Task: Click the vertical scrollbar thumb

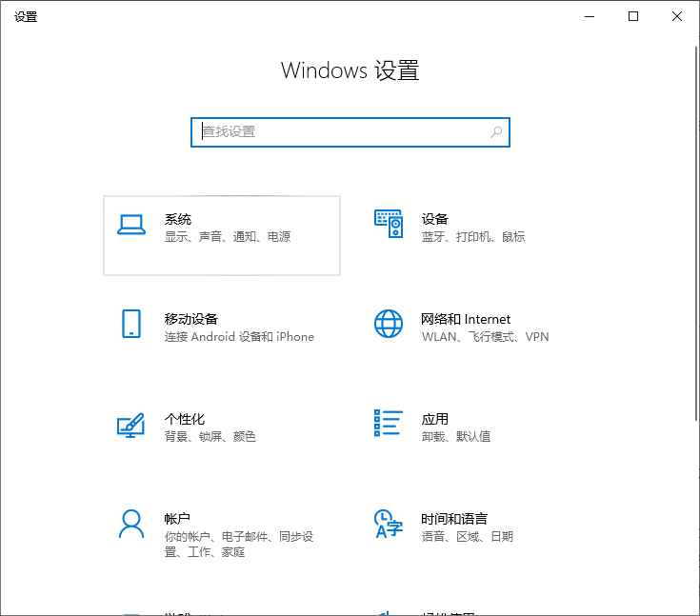Action: [696, 233]
